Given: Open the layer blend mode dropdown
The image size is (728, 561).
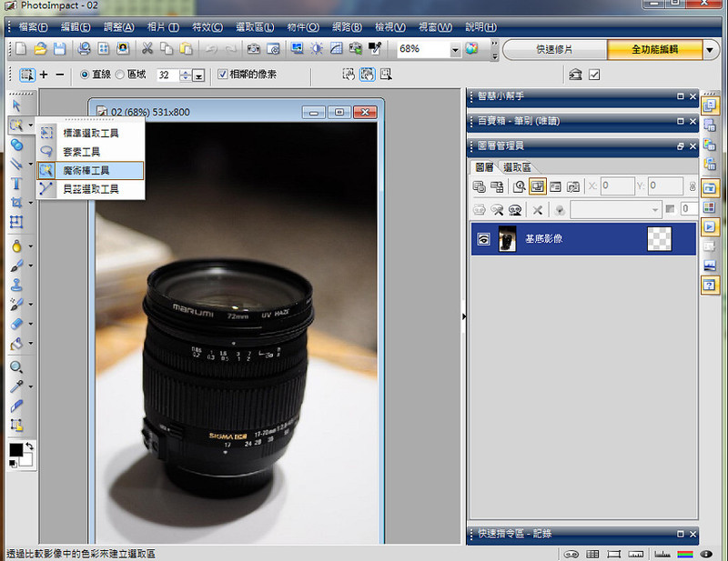Looking at the screenshot, I should pyautogui.click(x=616, y=210).
